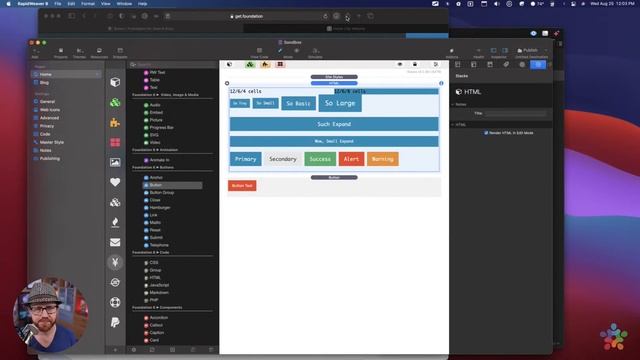640x360 pixels.
Task: Click the Such Expand button in canvas
Action: pos(334,124)
